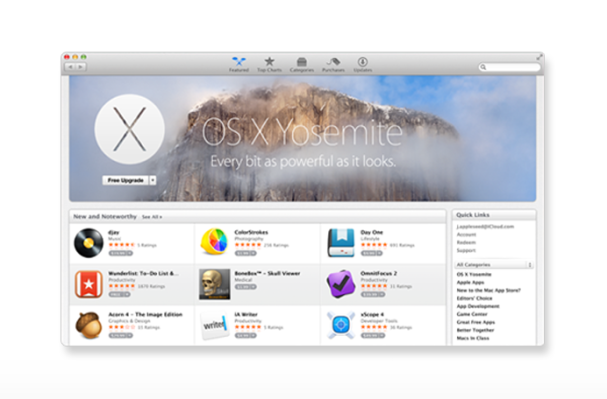607x399 pixels.
Task: Click the price button for BoneBox
Action: 245,287
